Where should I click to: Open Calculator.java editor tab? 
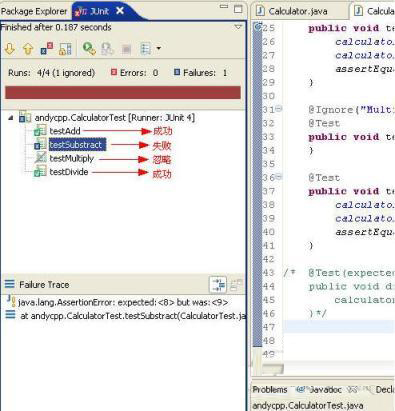click(293, 11)
